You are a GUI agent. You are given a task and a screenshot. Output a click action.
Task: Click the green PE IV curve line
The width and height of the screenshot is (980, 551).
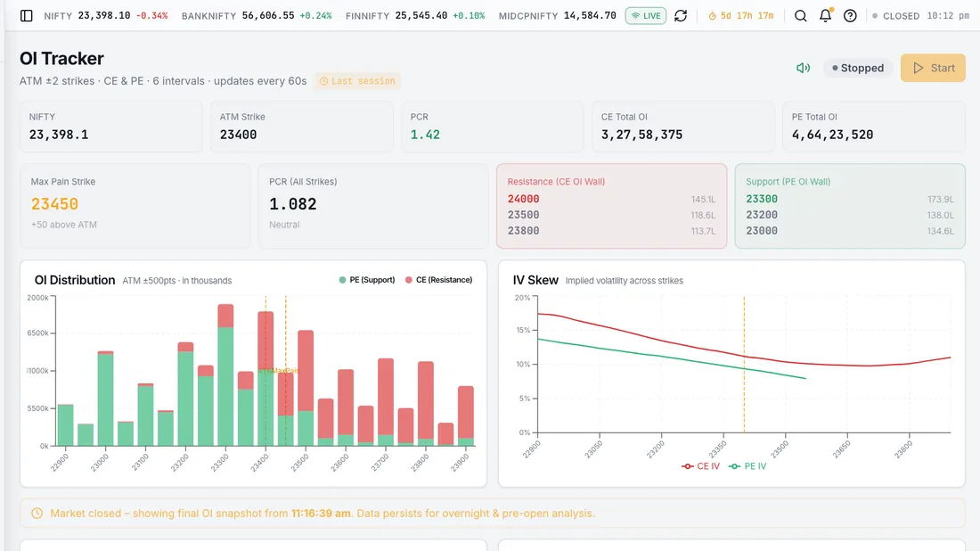[672, 358]
